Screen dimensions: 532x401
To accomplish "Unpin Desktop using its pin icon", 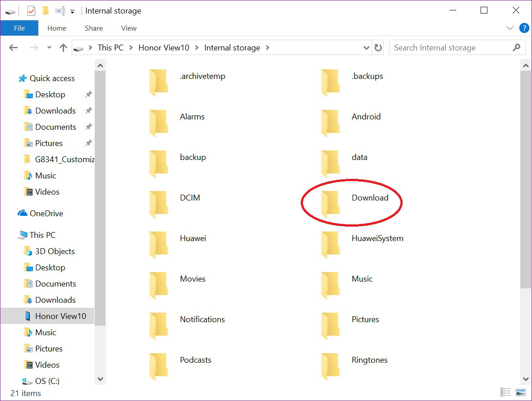I will coord(88,94).
